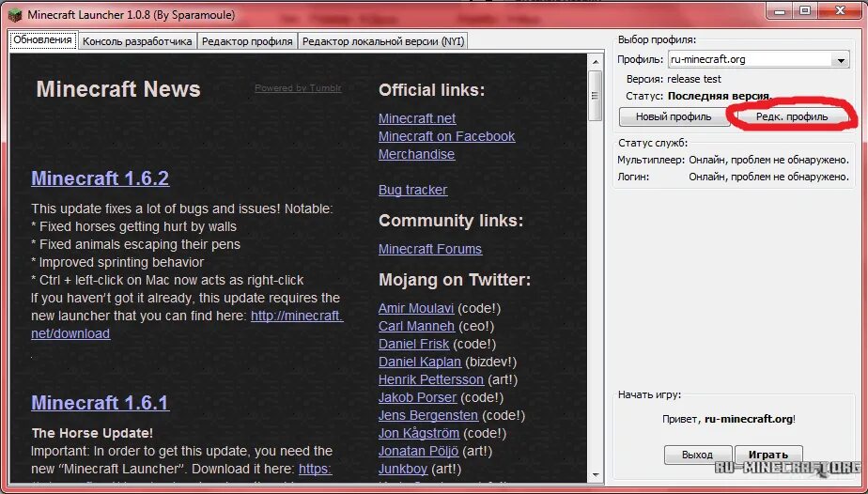868x494 pixels.
Task: Click the Привет, ru-minecraft.org! greeting
Action: pyautogui.click(x=729, y=419)
